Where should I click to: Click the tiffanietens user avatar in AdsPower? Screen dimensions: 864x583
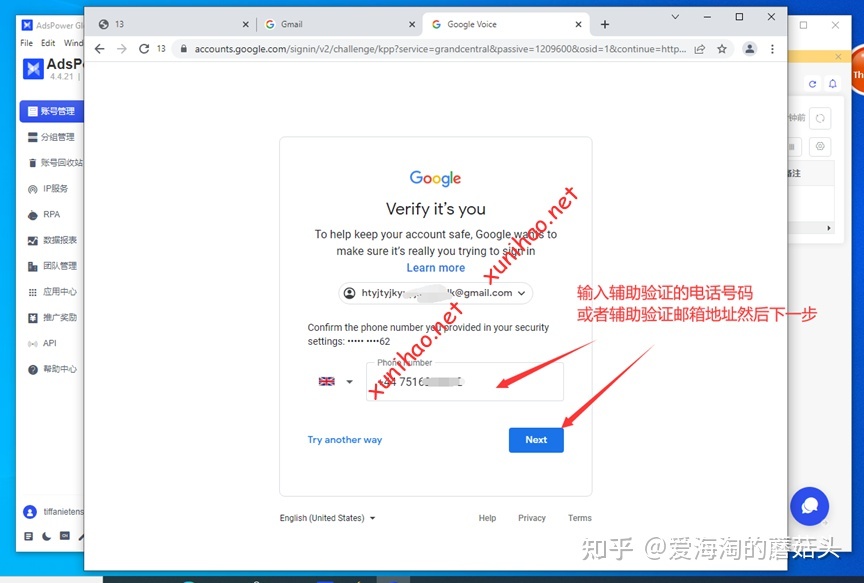(x=30, y=512)
